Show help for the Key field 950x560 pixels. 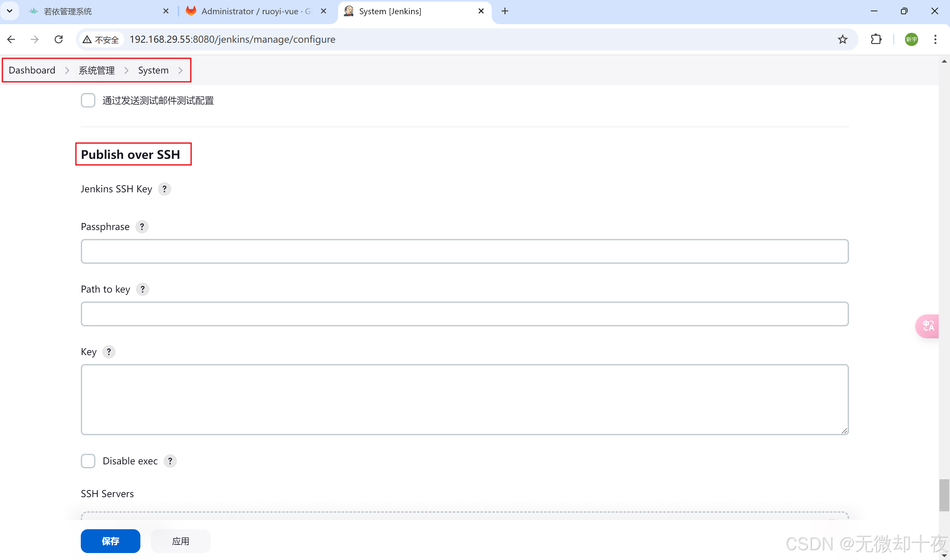(109, 352)
